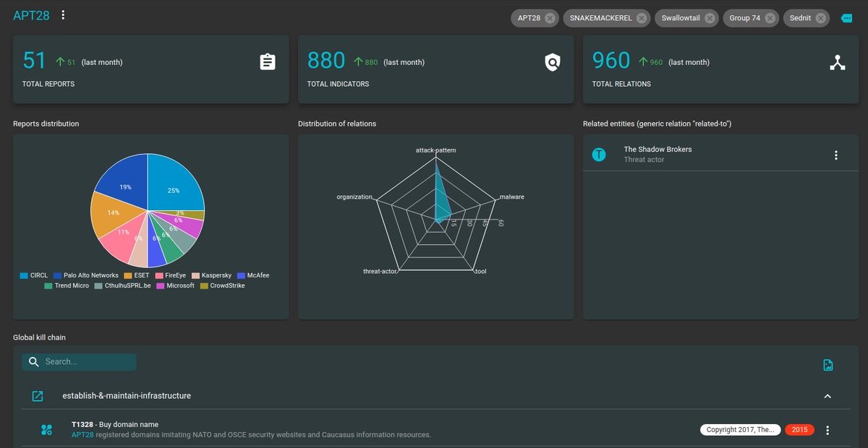This screenshot has width=868, height=448.
Task: Click the red 2015 label chip
Action: pyautogui.click(x=799, y=430)
